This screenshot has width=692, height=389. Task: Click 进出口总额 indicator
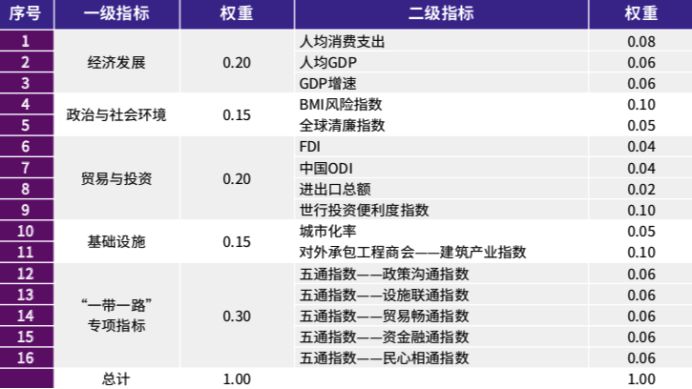(335, 189)
